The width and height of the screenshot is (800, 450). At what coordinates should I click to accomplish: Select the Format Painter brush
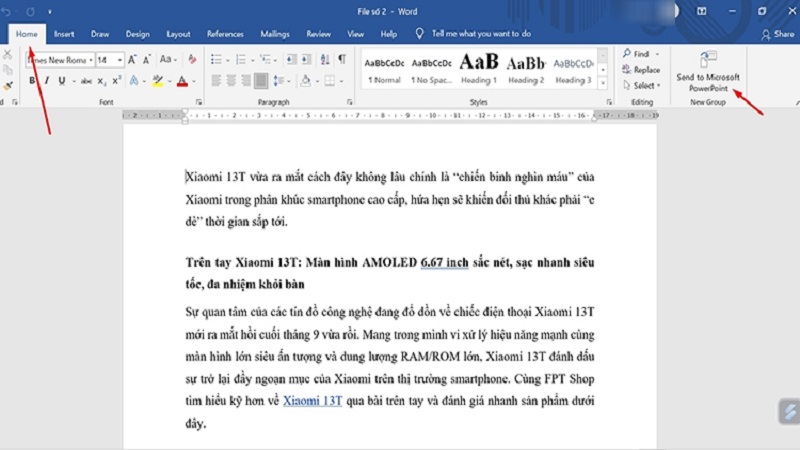pos(7,86)
